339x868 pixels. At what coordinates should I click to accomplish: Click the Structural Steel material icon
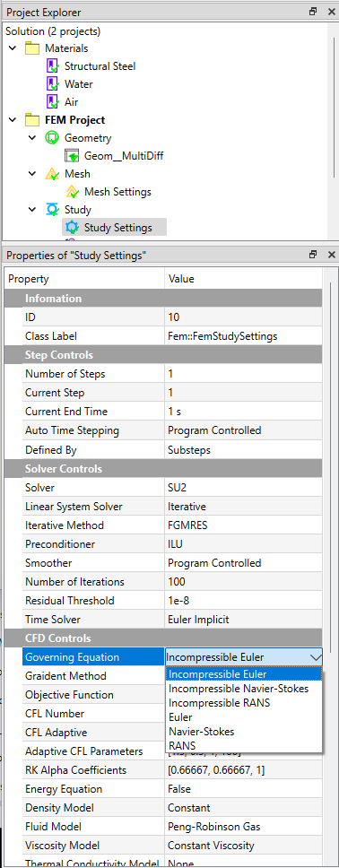tap(52, 66)
